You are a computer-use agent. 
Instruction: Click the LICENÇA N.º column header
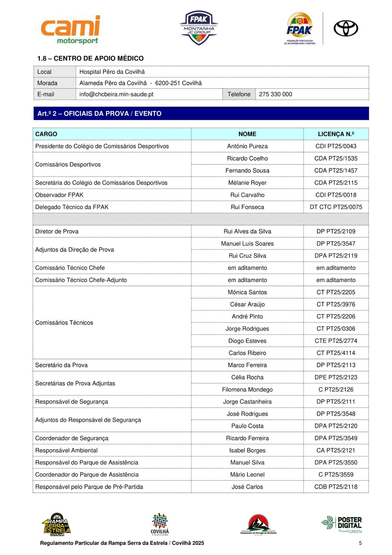336,134
